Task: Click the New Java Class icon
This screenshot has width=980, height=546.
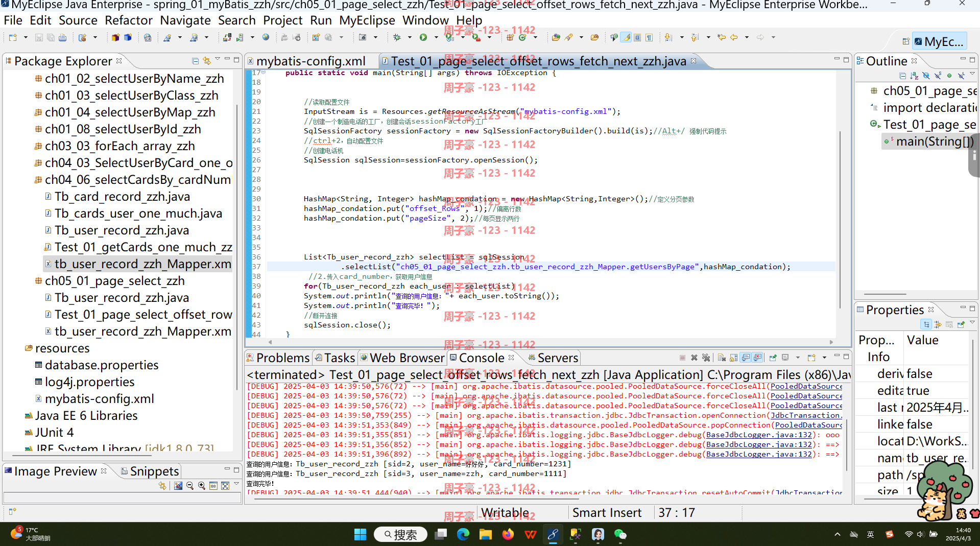Action: (x=522, y=37)
